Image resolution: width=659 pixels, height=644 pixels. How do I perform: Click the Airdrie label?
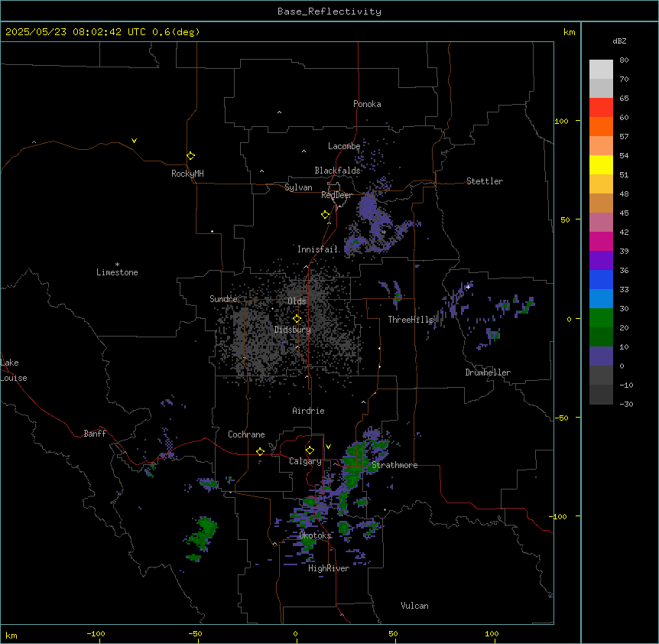(309, 411)
